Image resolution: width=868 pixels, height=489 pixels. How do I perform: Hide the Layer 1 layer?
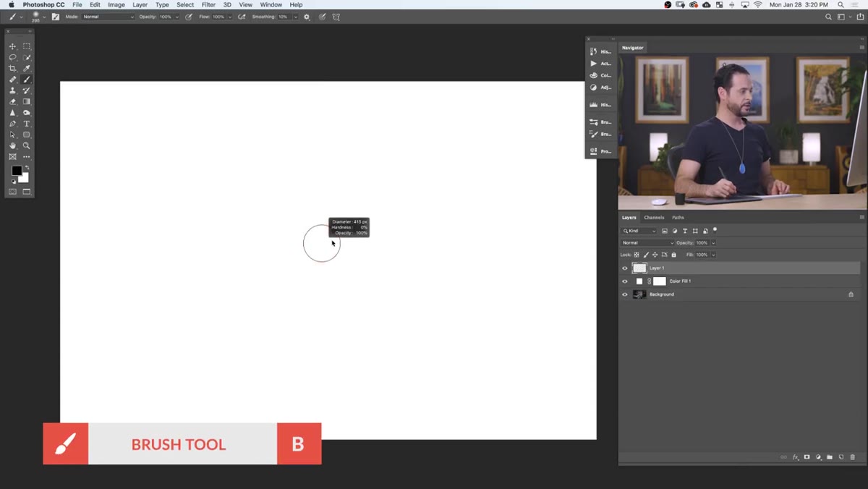(625, 268)
